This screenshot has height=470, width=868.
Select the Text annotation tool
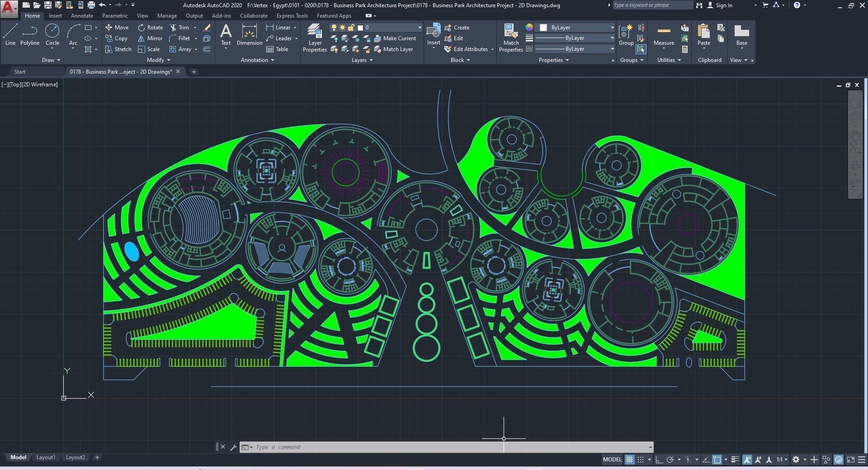pos(226,35)
